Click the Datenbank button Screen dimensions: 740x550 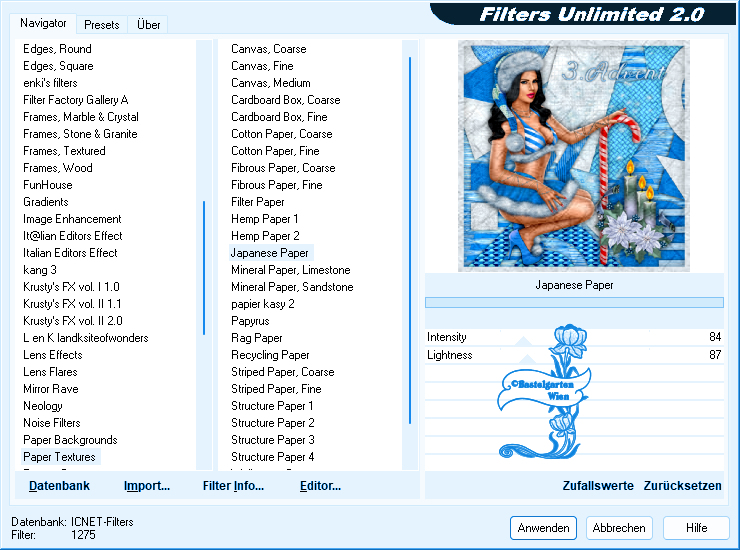(59, 486)
